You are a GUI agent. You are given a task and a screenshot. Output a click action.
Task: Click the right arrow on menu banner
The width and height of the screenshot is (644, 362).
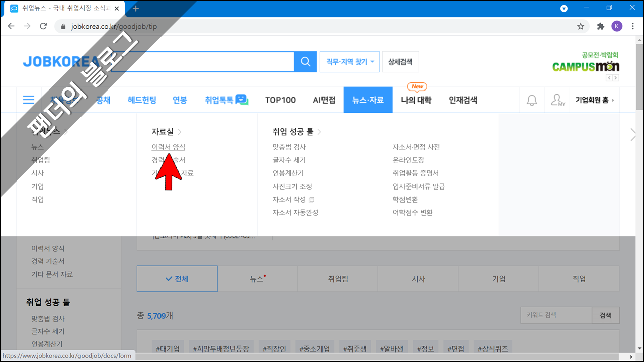click(x=633, y=134)
